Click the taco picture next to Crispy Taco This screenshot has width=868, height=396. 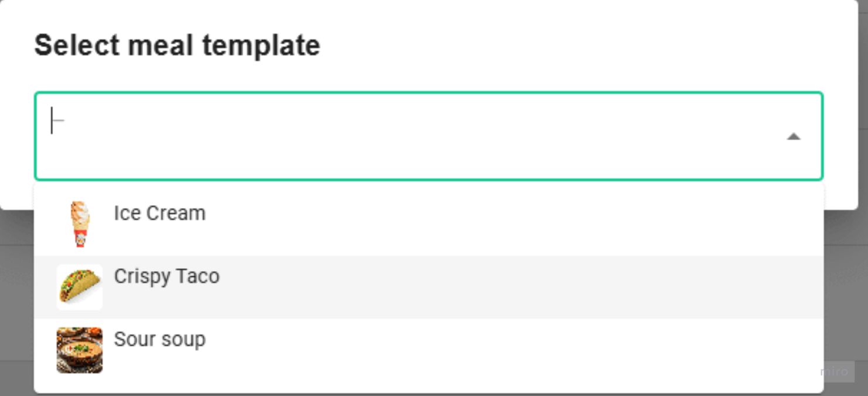(79, 287)
